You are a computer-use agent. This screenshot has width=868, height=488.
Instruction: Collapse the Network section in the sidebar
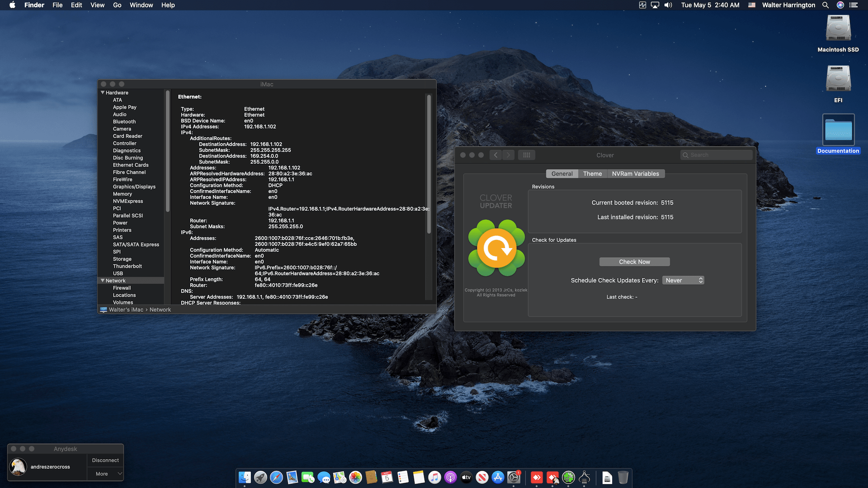pyautogui.click(x=103, y=281)
